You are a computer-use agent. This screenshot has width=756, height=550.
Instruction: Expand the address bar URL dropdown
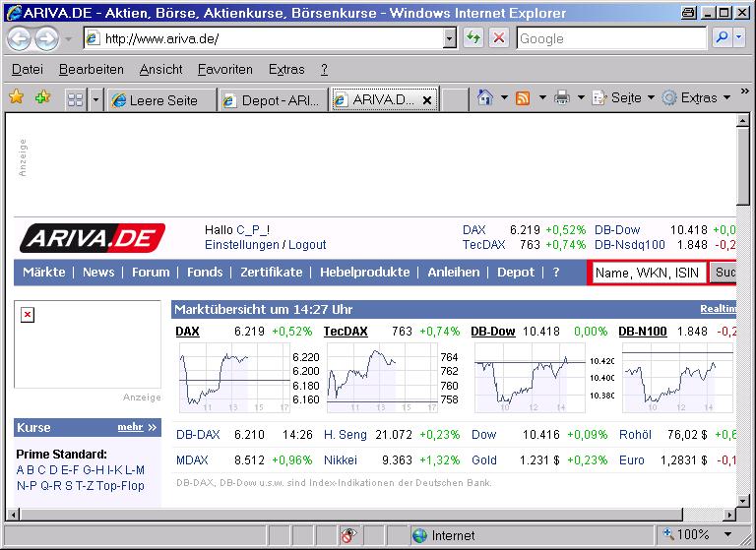pyautogui.click(x=450, y=38)
